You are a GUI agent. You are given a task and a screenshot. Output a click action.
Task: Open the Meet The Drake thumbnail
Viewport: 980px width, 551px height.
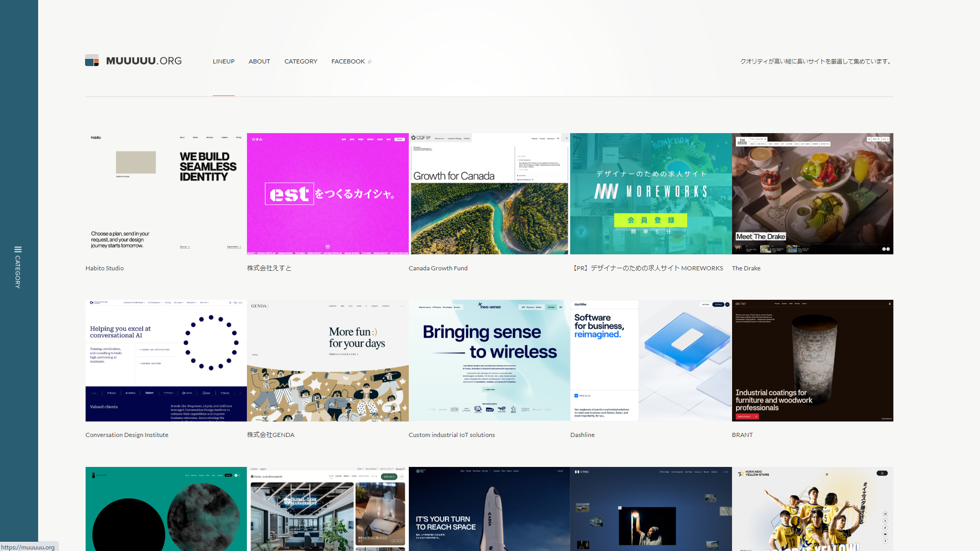tap(812, 193)
